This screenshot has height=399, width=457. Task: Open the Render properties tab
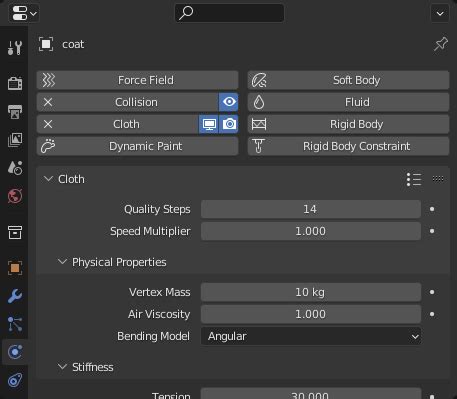coord(15,83)
